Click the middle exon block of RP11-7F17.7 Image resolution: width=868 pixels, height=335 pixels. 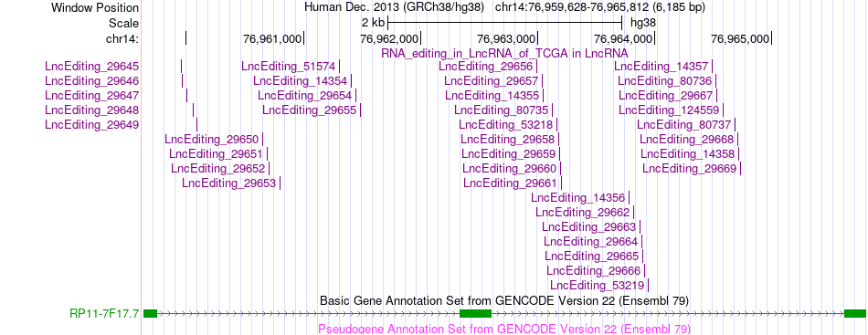click(x=475, y=313)
